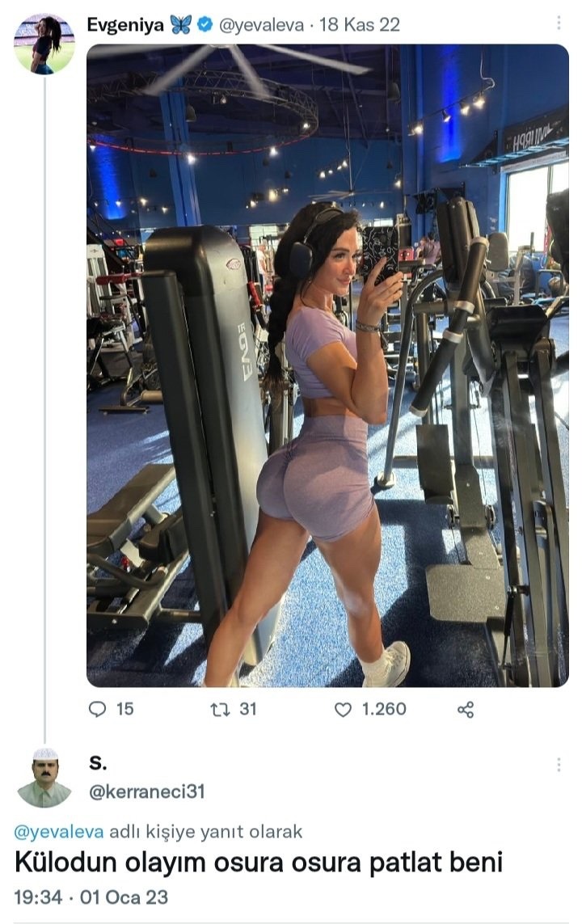This screenshot has width=582, height=924.
Task: Click the @yevaleva mention in the reply line
Action: (x=59, y=832)
